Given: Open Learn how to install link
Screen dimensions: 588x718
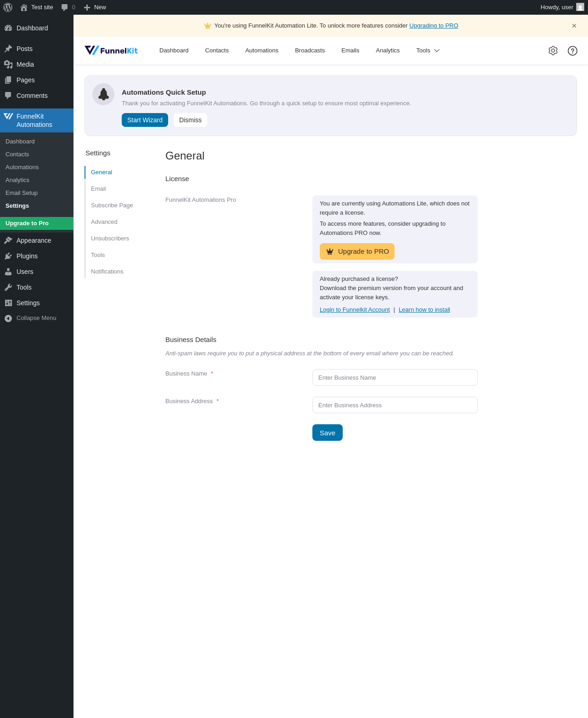Looking at the screenshot, I should 424,310.
